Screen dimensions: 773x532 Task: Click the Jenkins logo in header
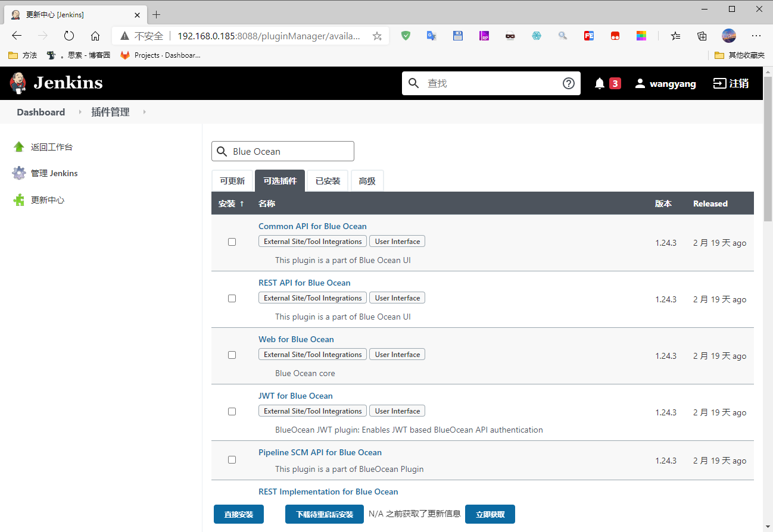[56, 83]
